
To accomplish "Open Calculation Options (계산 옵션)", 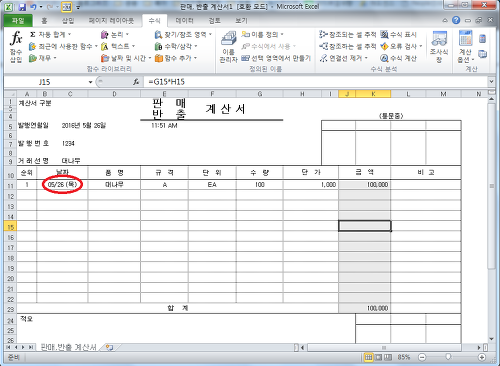I will click(x=466, y=47).
